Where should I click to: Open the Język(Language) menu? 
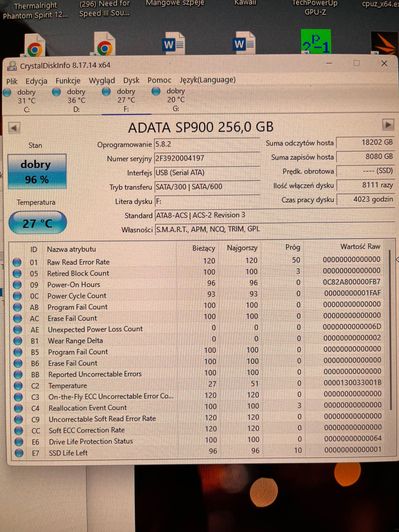(207, 80)
